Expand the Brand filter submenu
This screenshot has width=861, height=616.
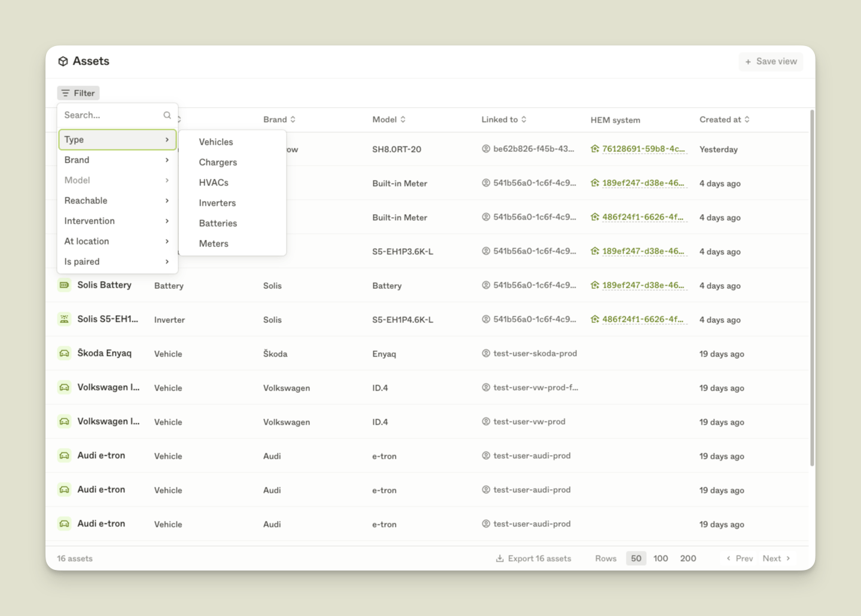point(77,160)
